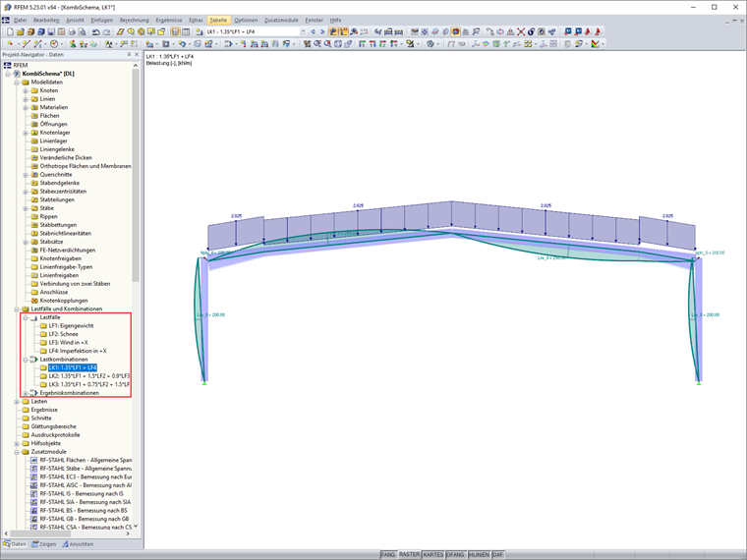
Task: Click the navigator vertical scrollbar
Action: pyautogui.click(x=136, y=176)
